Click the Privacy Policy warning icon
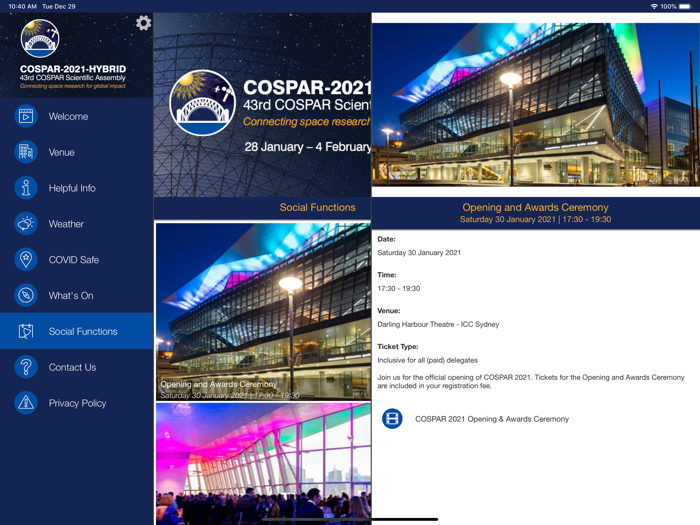Screen dimensions: 700x525 (x=26, y=403)
